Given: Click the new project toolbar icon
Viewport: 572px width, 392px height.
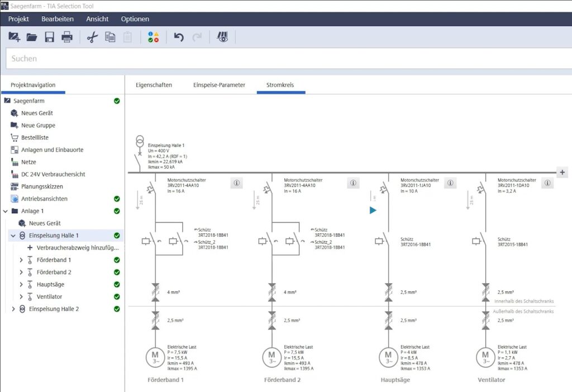Looking at the screenshot, I should [15, 37].
